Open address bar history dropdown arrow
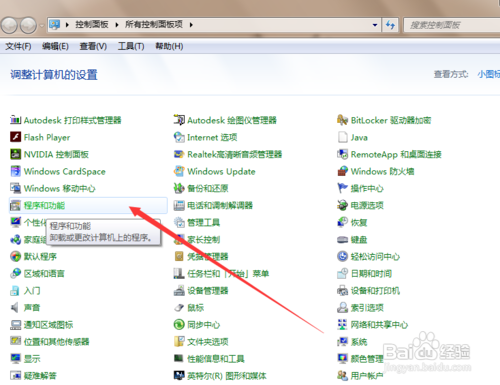Screen dimensions: 500x385 375,25
